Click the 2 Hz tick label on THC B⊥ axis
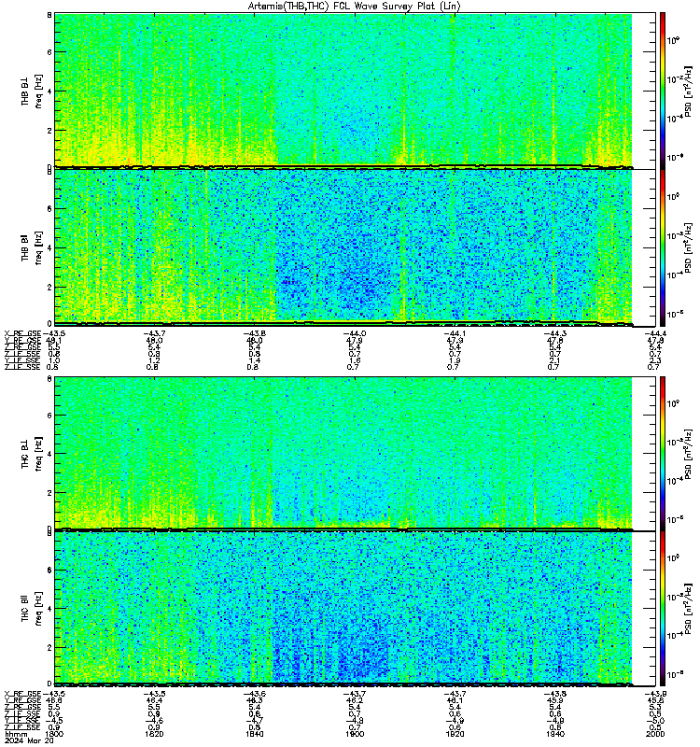The image size is (700, 747). [x=49, y=493]
